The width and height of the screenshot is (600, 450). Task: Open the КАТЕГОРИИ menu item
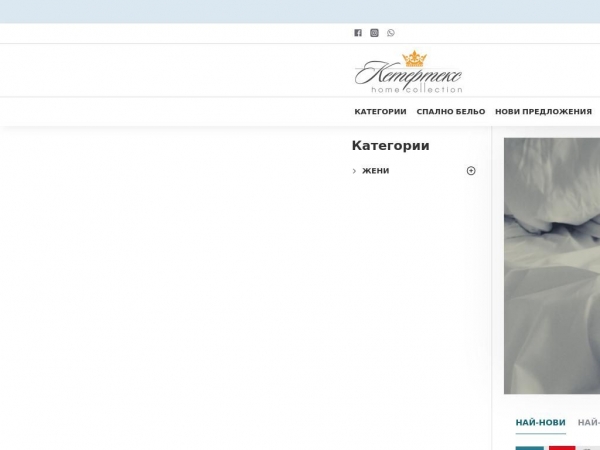coord(380,112)
